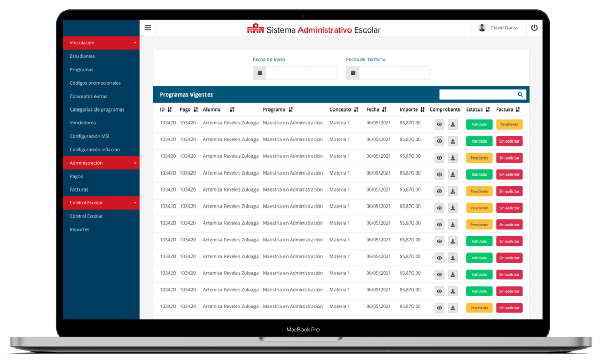Go to Facturas in the sidebar

(x=79, y=189)
